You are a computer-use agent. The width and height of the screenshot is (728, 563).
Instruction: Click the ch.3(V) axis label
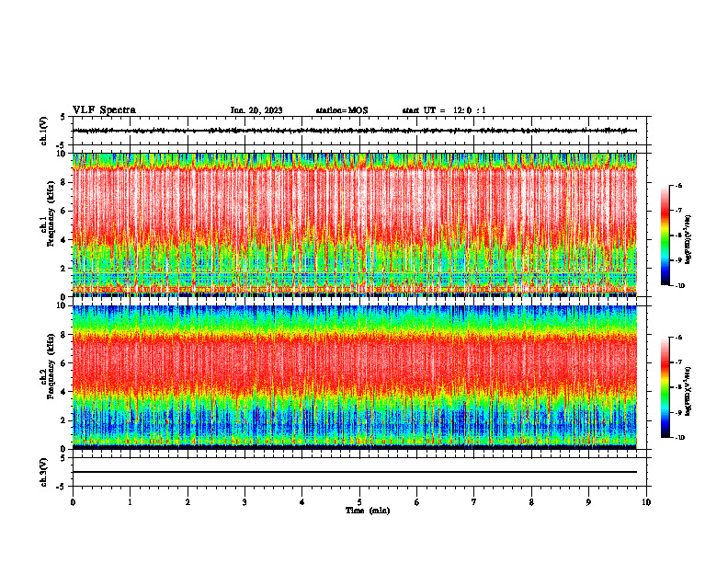(x=44, y=472)
